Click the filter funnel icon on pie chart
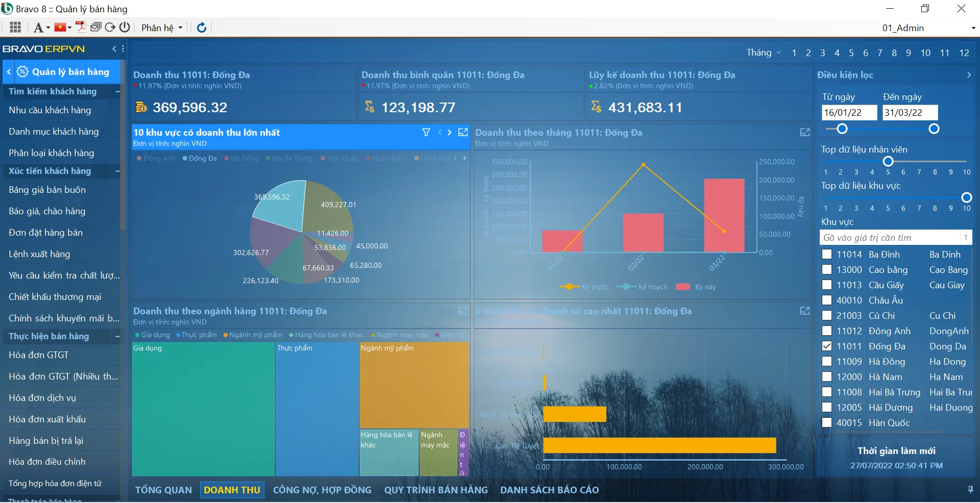The width and height of the screenshot is (980, 503). coord(426,133)
